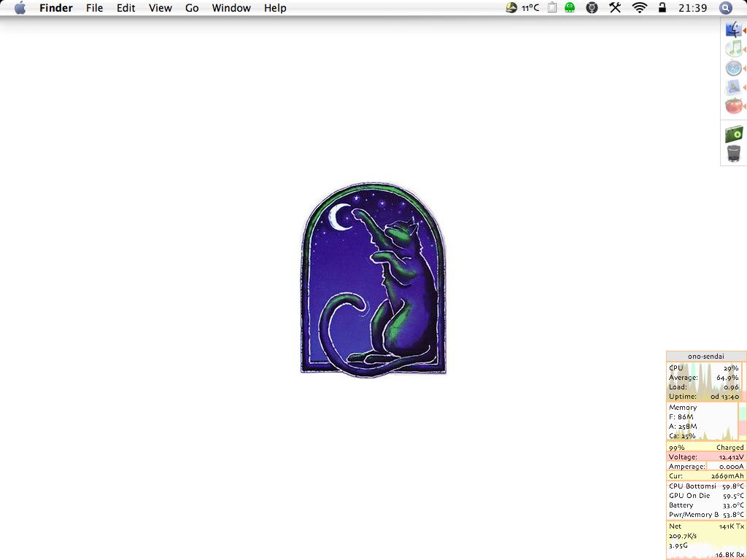The width and height of the screenshot is (747, 560).
Task: Click the Voltage 12.412V row
Action: [x=706, y=456]
